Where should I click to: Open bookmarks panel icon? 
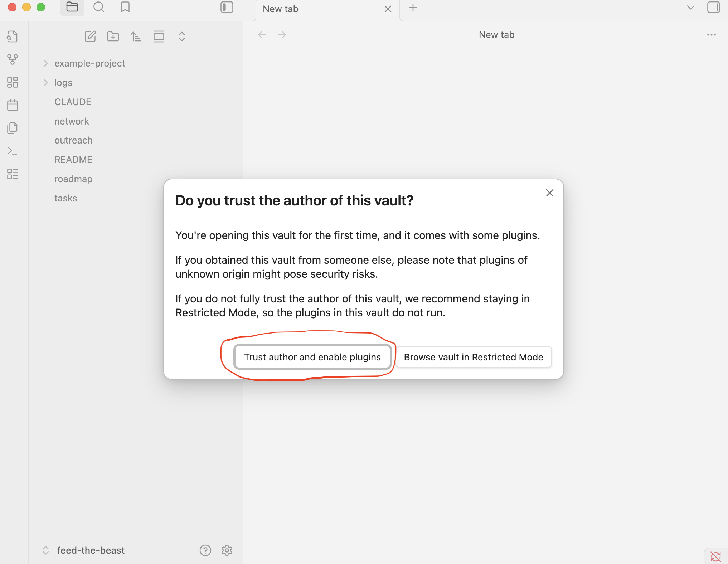pos(125,7)
